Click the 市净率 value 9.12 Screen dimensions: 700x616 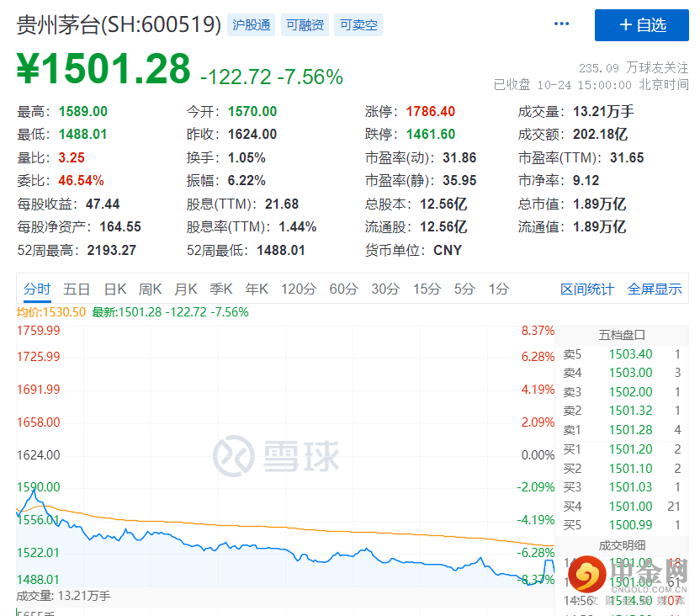coord(586,181)
